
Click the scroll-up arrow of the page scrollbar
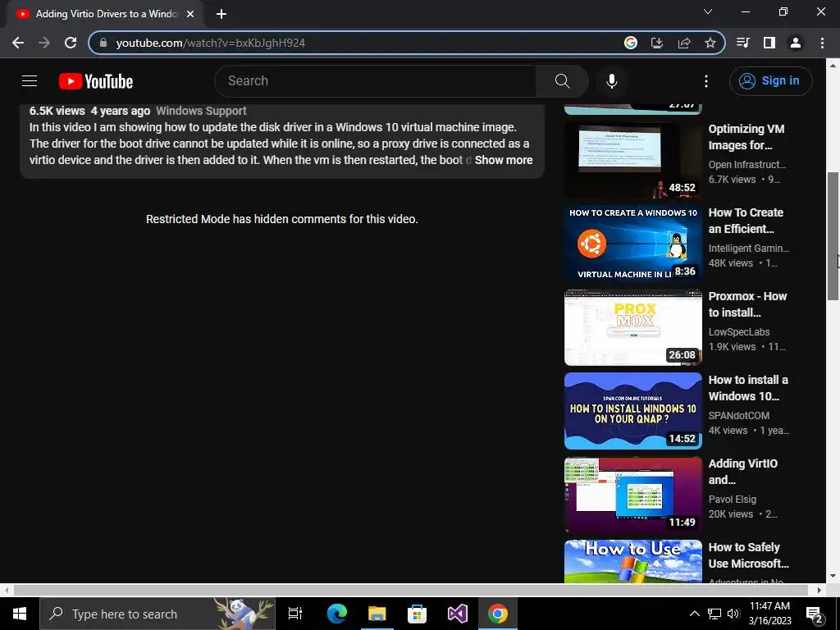click(x=833, y=66)
